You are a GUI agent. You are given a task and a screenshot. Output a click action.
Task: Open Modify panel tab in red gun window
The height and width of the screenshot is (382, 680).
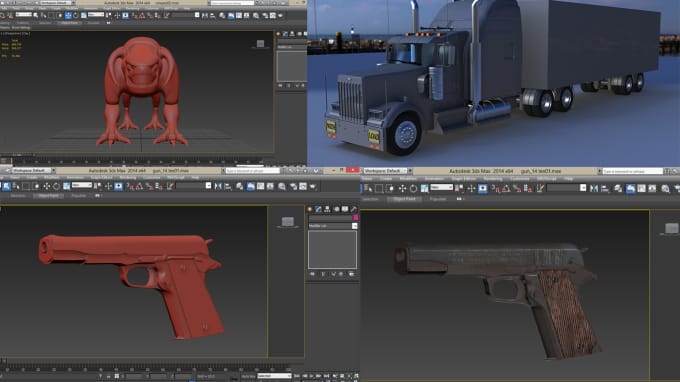318,209
